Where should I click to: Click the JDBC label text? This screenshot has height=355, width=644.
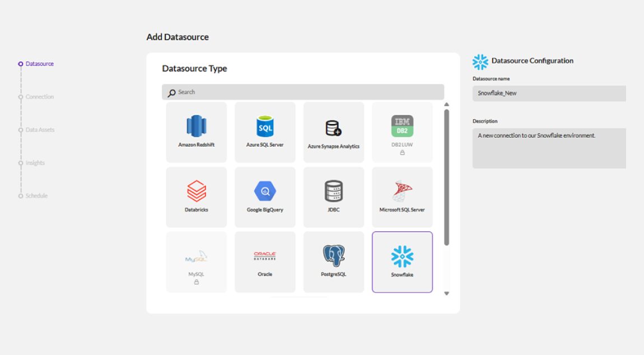(x=334, y=209)
